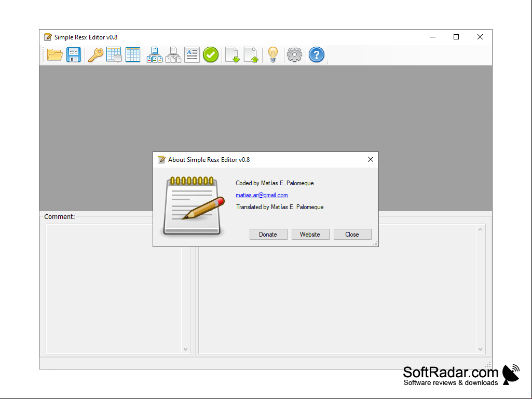Open a resx file with folder icon
Screen dimensions: 532x399
click(54, 54)
